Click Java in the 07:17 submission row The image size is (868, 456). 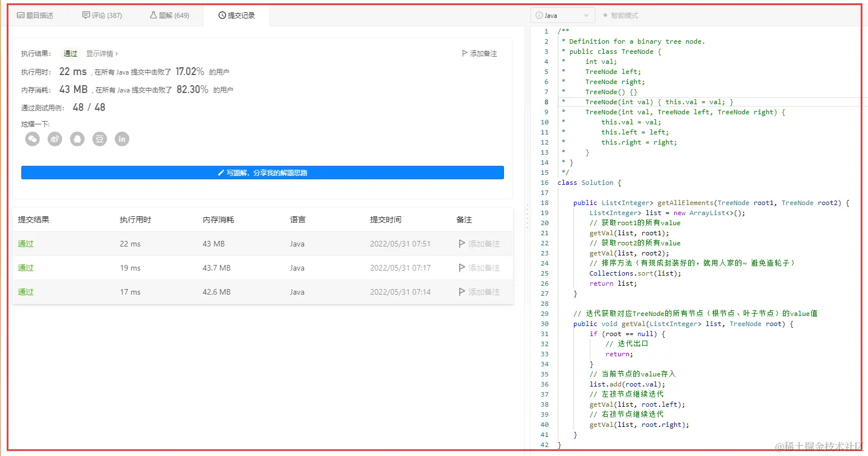(x=297, y=268)
